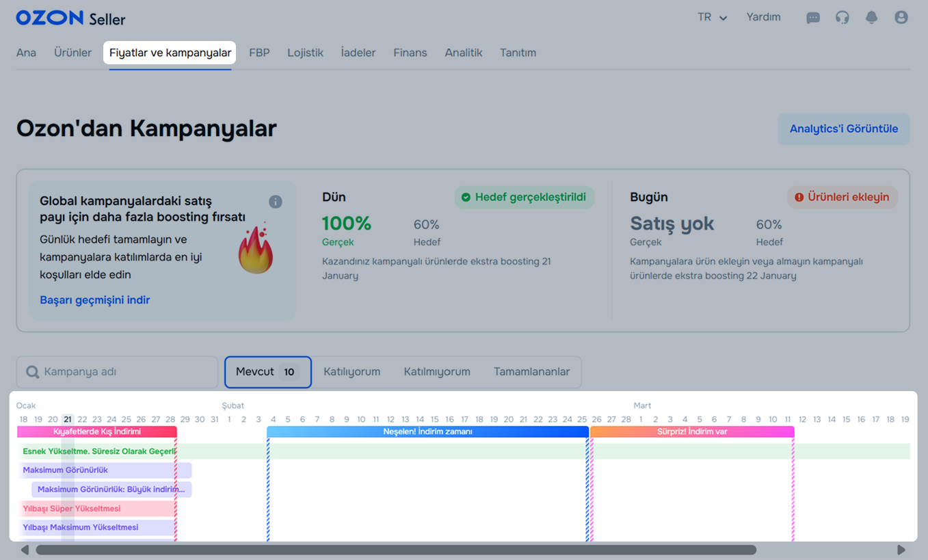Switch to the Katılıyorum tab
Viewport: 928px width, 560px height.
[x=352, y=372]
